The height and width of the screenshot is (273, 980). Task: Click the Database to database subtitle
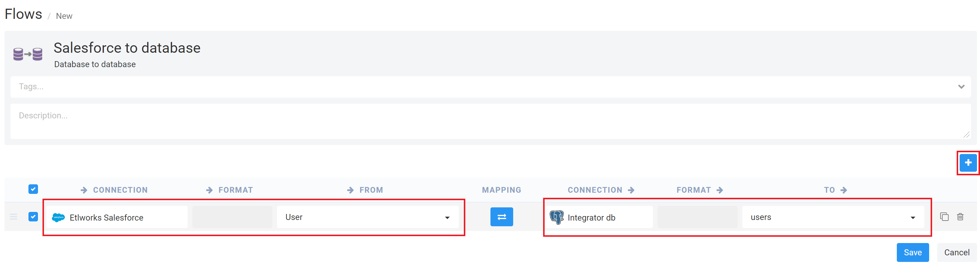pos(95,64)
